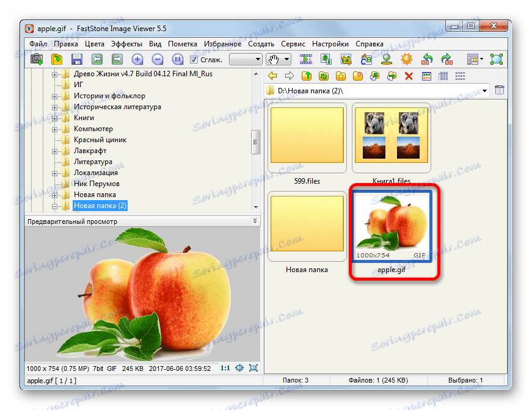Open the resize image tool icon
This screenshot has height=410, width=532.
[x=326, y=59]
